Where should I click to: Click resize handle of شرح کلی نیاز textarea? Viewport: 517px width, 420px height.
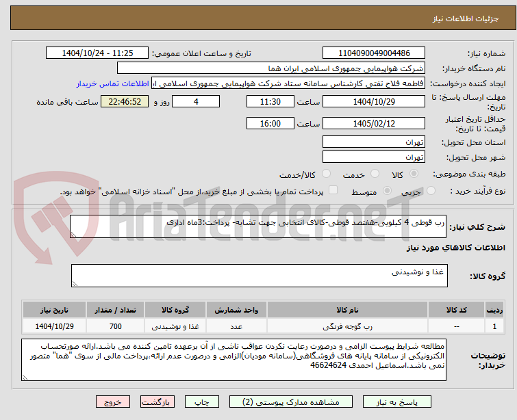point(73,234)
